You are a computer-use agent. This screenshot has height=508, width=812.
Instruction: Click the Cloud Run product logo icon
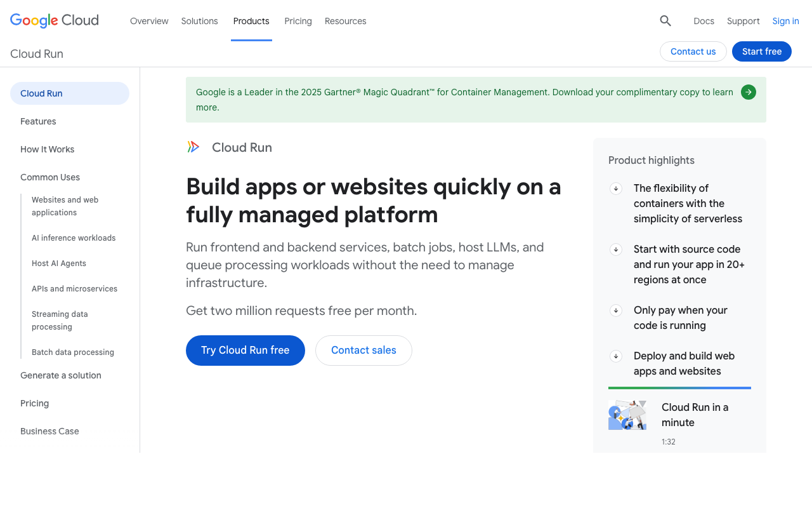click(x=193, y=147)
